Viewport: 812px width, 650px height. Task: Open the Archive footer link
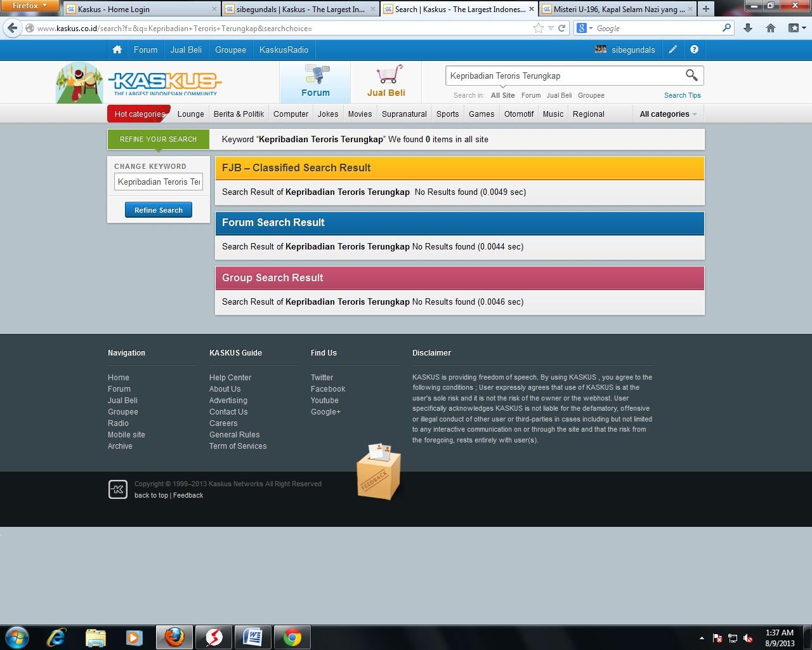[120, 446]
